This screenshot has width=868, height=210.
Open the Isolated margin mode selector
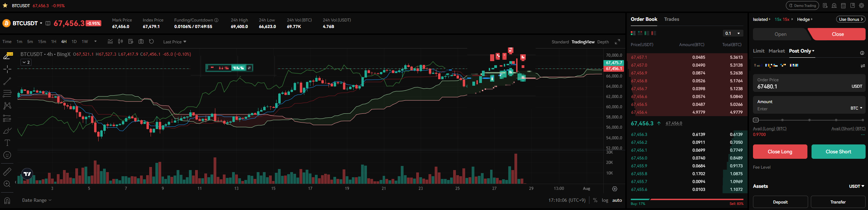click(762, 19)
